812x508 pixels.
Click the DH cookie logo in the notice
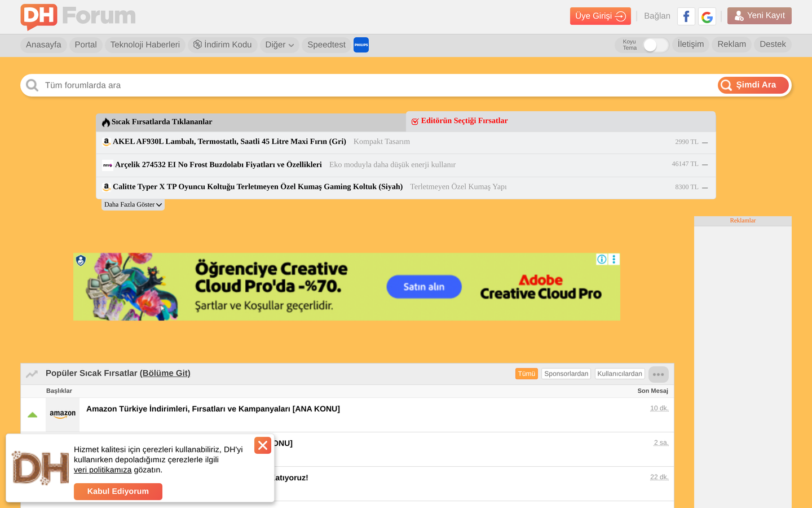click(x=41, y=468)
